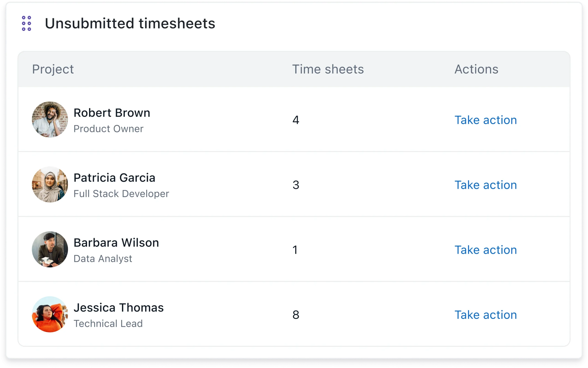
Task: Click Patricia Garcia's profile photo
Action: [x=50, y=184]
